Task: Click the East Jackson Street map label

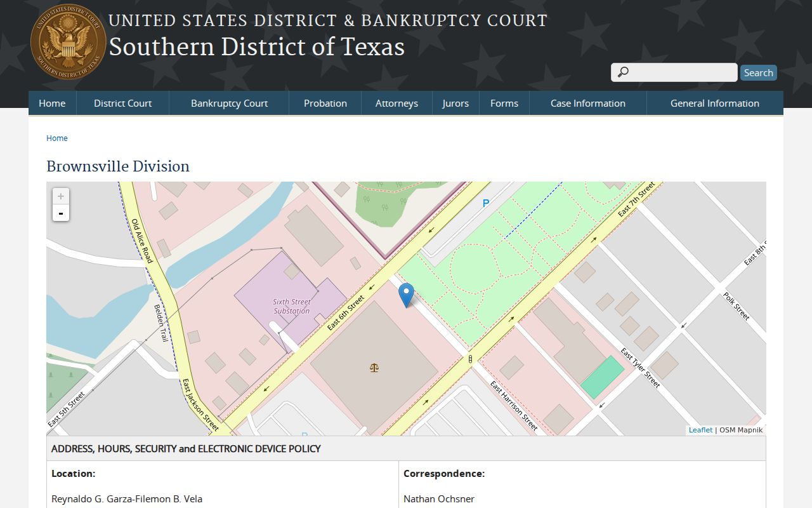Action: pos(200,405)
